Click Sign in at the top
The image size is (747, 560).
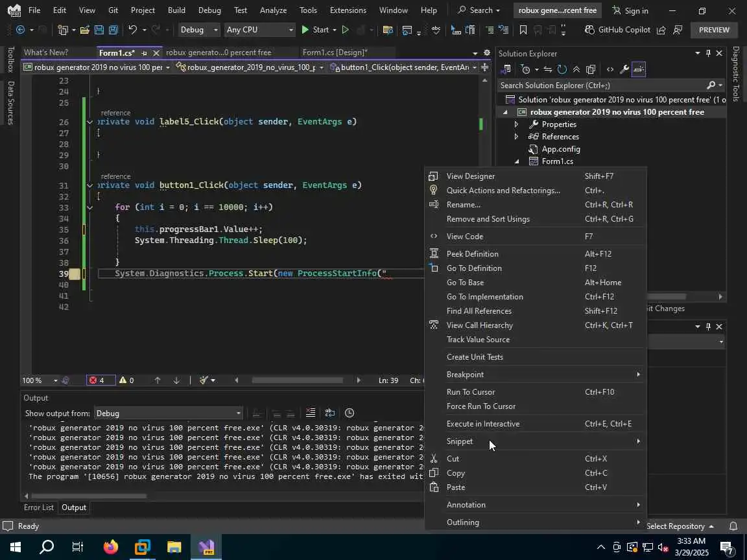click(x=630, y=10)
